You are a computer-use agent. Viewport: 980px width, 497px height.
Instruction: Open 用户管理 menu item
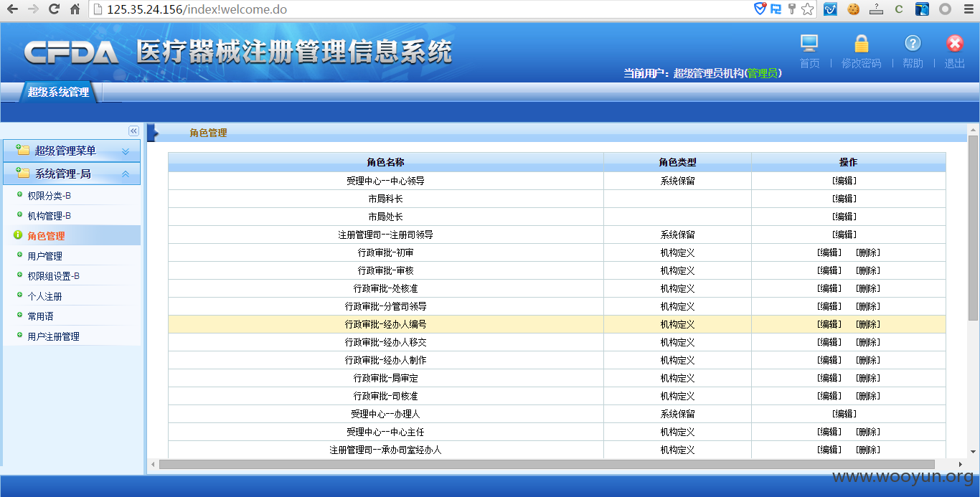point(44,256)
